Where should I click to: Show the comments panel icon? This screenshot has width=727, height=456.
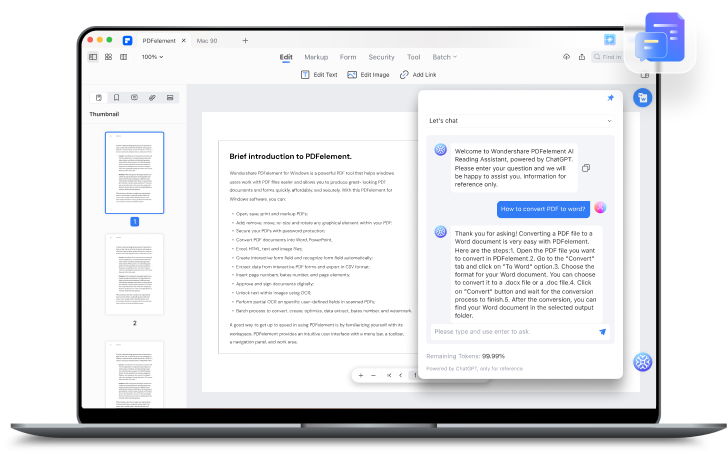[x=134, y=98]
